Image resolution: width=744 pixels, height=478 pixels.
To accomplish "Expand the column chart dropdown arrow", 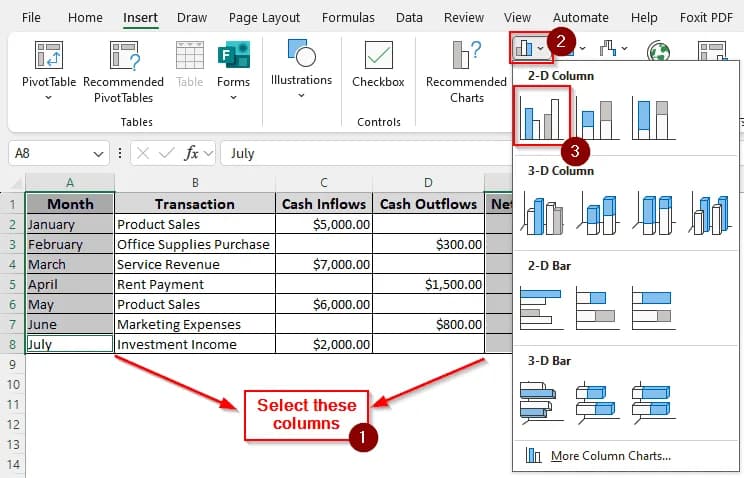I will coord(540,48).
